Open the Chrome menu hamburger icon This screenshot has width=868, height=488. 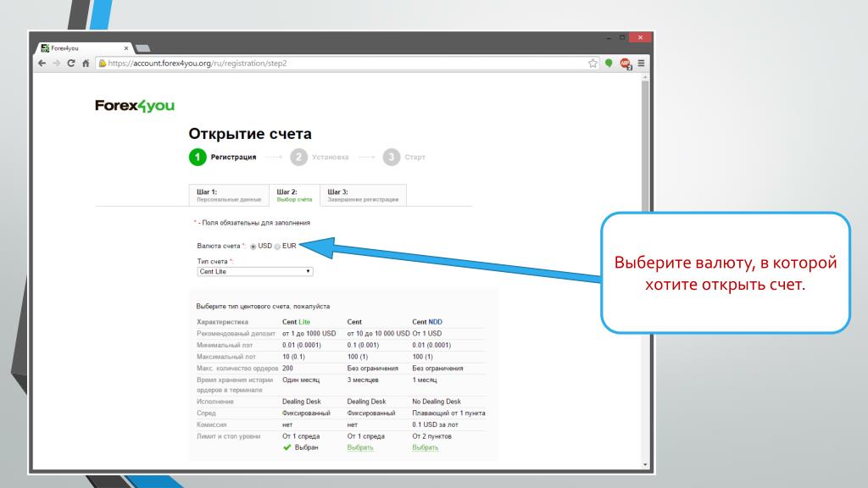tap(641, 63)
